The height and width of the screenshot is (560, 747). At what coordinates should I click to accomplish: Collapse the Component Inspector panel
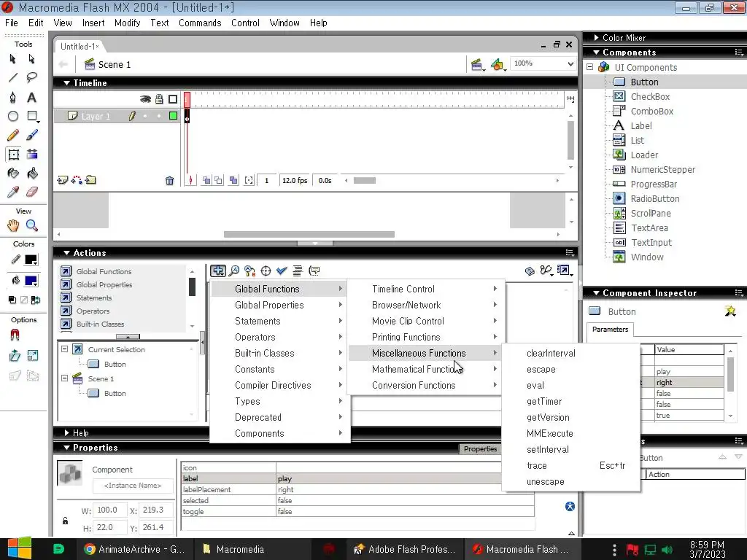[x=596, y=293]
